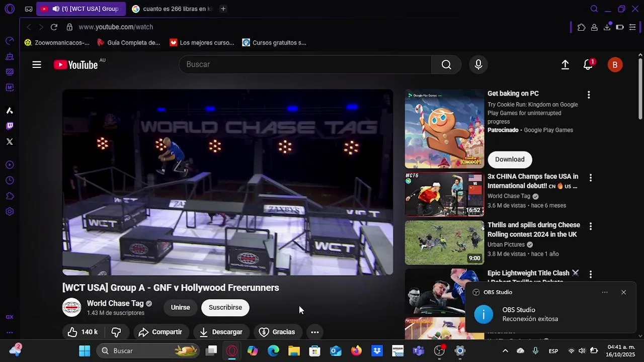644x362 pixels.
Task: Open the browser downloads icon
Action: [607, 27]
